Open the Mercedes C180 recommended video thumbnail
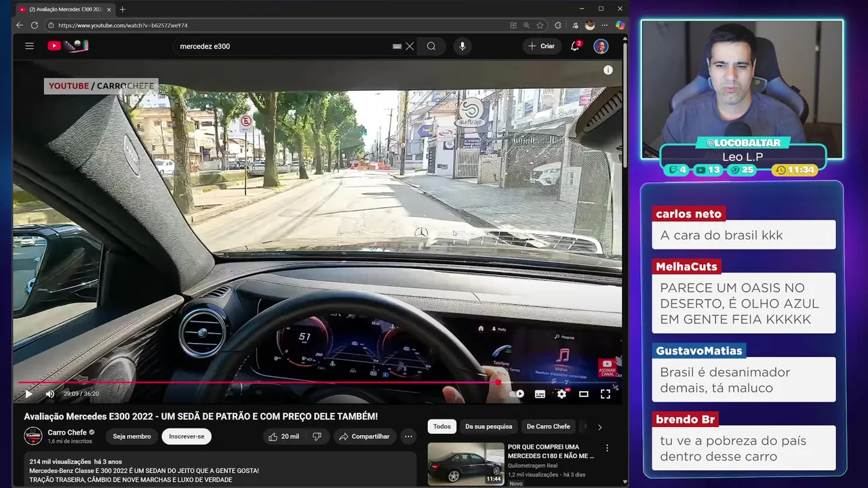This screenshot has width=868, height=488. [x=466, y=464]
